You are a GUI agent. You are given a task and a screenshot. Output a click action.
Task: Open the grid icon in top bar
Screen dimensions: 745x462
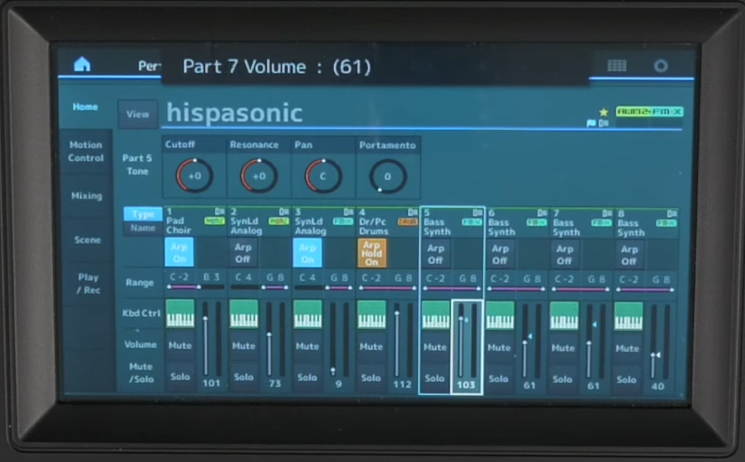click(617, 65)
